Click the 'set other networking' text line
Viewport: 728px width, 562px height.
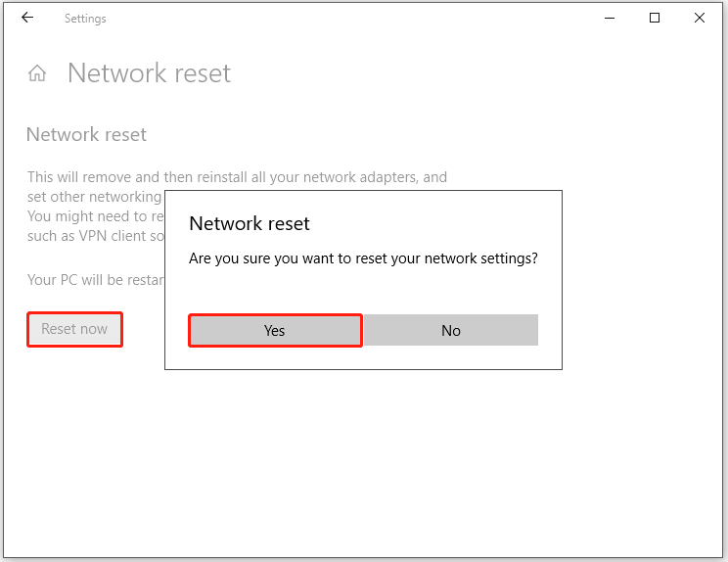(x=94, y=197)
